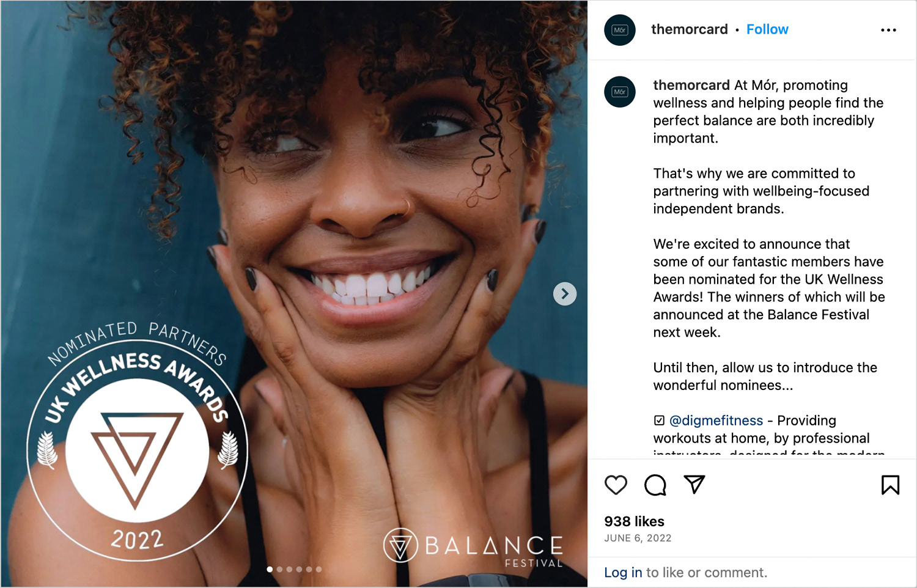Select the first carousel dot indicator
Viewport: 917px width, 588px height.
click(x=270, y=569)
